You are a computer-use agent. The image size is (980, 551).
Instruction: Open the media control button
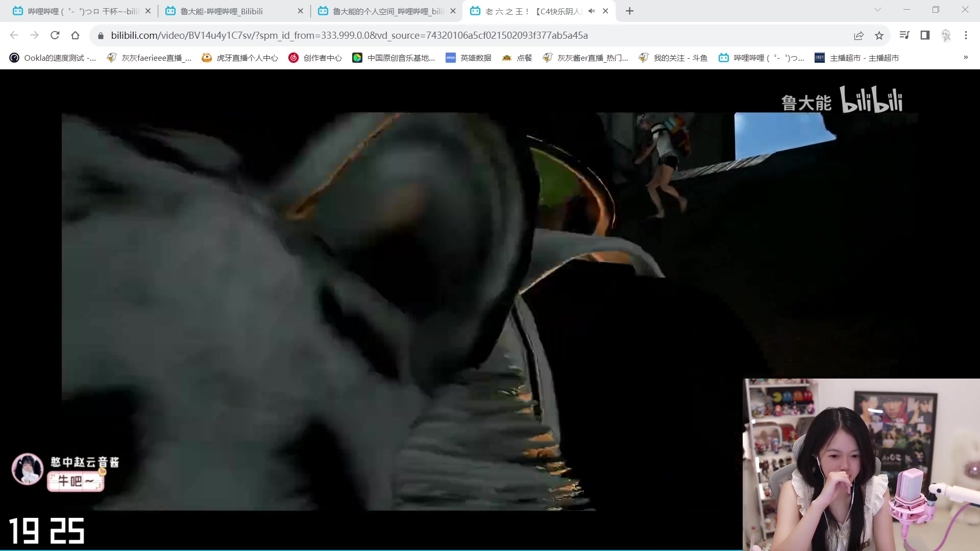pos(904,35)
